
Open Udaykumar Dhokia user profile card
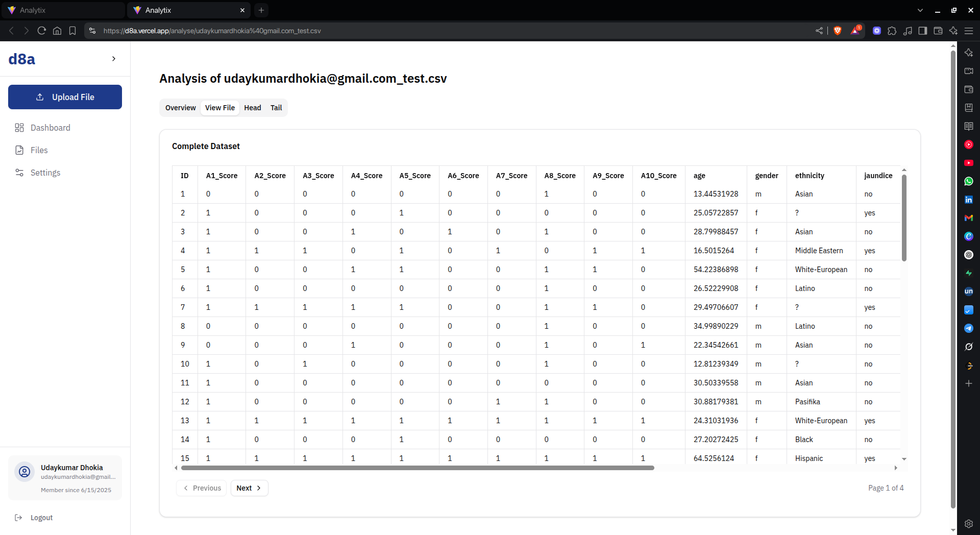pos(65,478)
